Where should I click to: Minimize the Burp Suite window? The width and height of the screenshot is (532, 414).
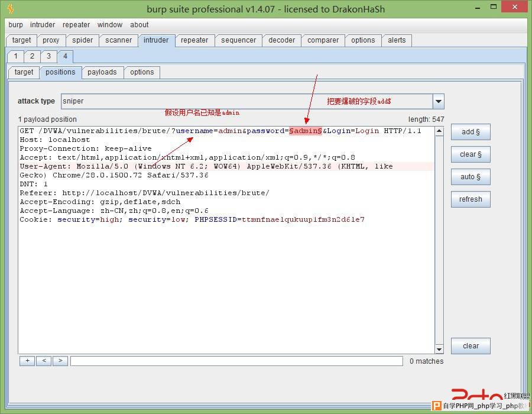click(478, 7)
